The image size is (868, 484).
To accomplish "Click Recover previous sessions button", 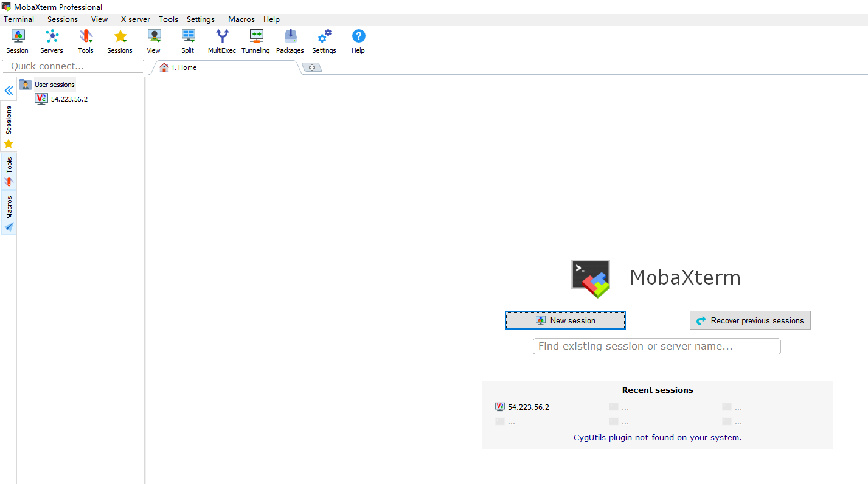I will click(x=750, y=320).
